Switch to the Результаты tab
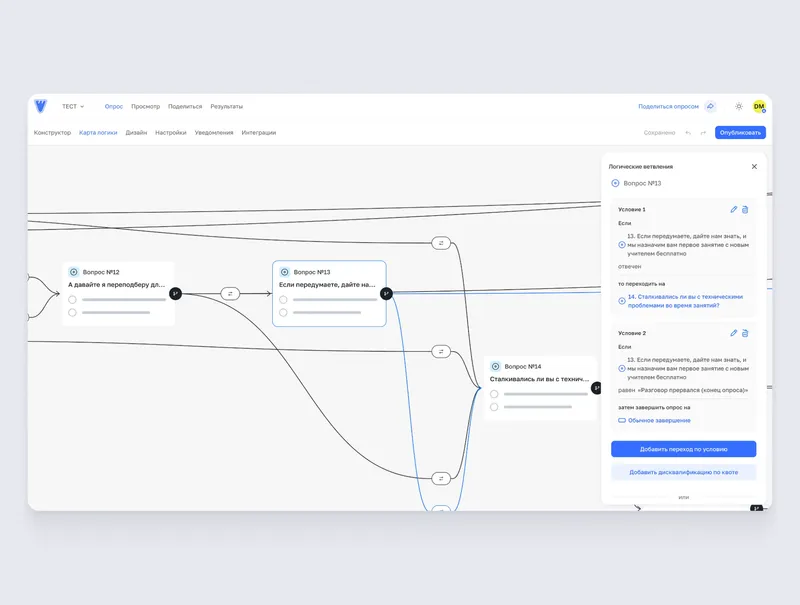 coord(227,106)
